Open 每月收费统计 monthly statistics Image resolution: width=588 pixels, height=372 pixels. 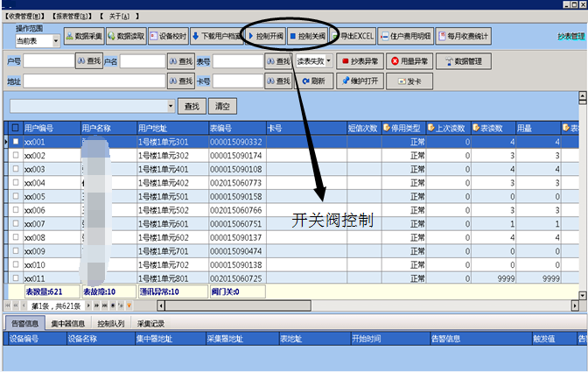point(464,36)
